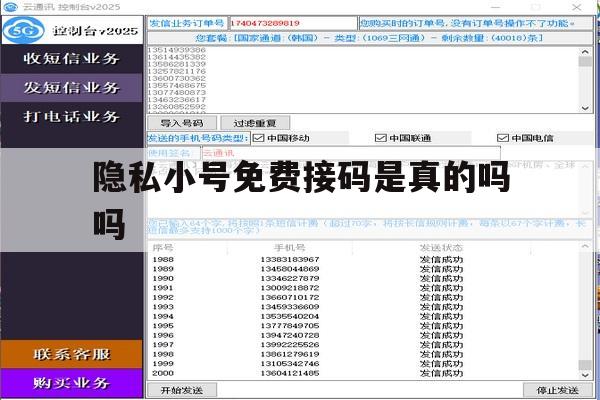Image resolution: width=600 pixels, height=400 pixels.
Task: Click the 导入号码 button
Action: 182,123
